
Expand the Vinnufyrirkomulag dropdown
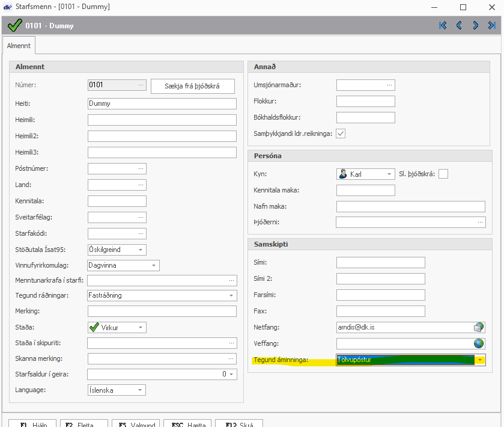point(153,265)
